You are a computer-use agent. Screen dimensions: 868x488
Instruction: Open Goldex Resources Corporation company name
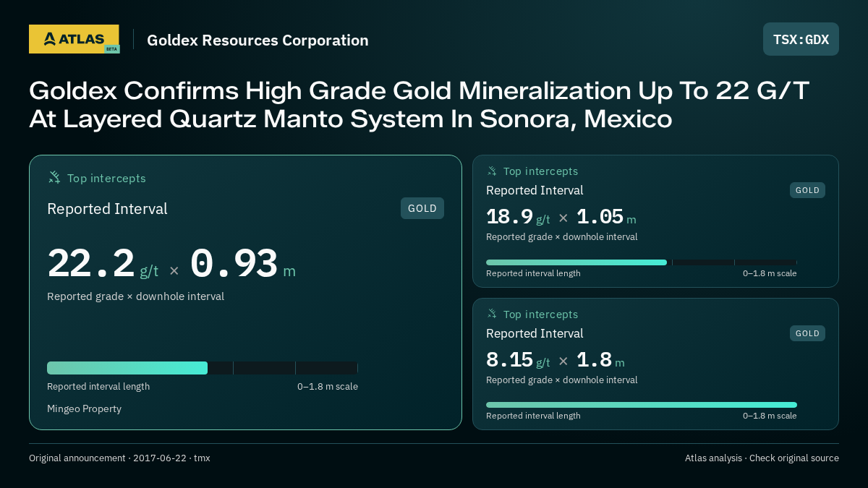point(258,40)
